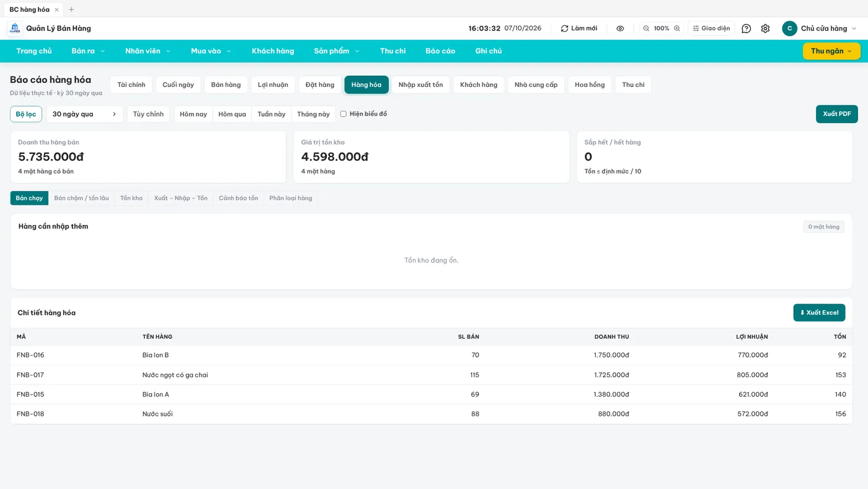Open Giao diện display settings
Image resolution: width=868 pixels, height=489 pixels.
[x=711, y=29]
